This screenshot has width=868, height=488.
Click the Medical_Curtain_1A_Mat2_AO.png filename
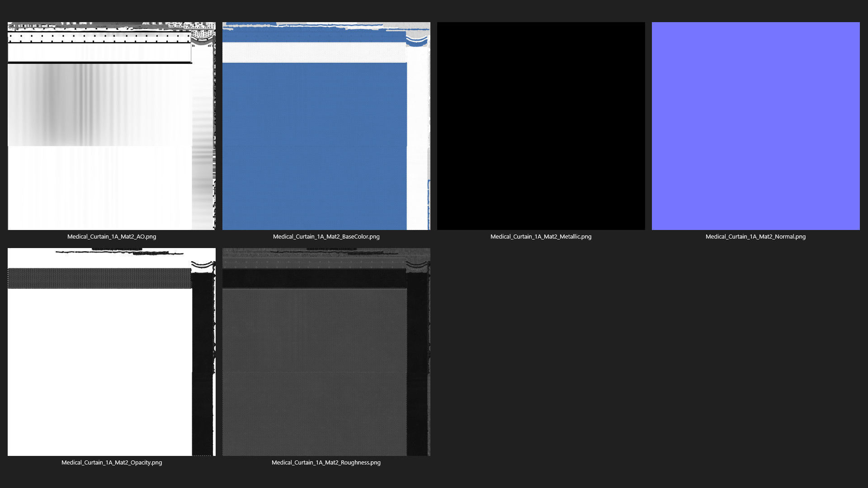[x=111, y=236]
